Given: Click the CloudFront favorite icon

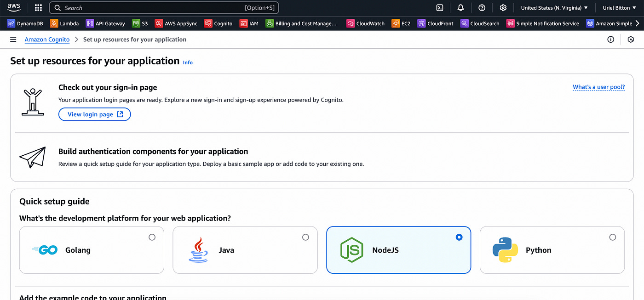Looking at the screenshot, I should click(x=421, y=23).
